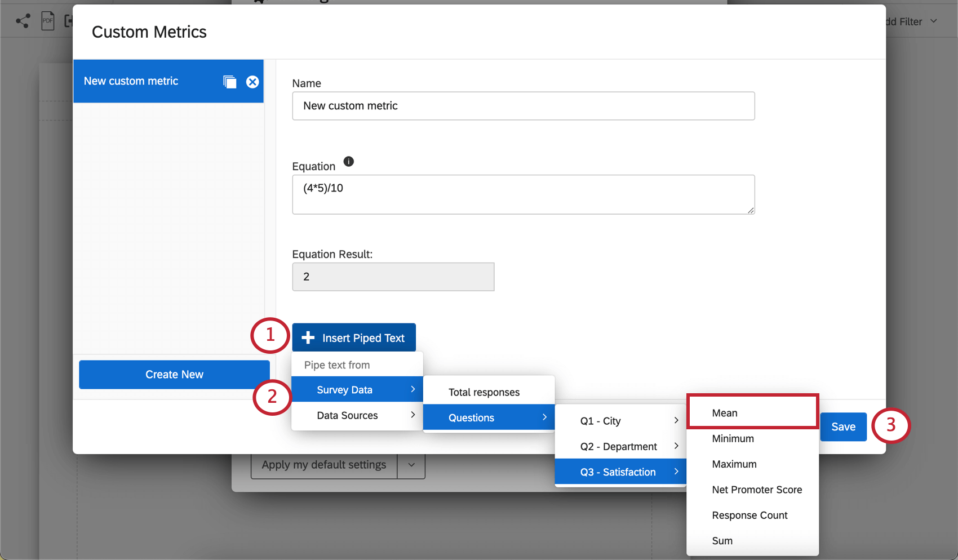Click the export/download icon next to PDF

[x=69, y=20]
